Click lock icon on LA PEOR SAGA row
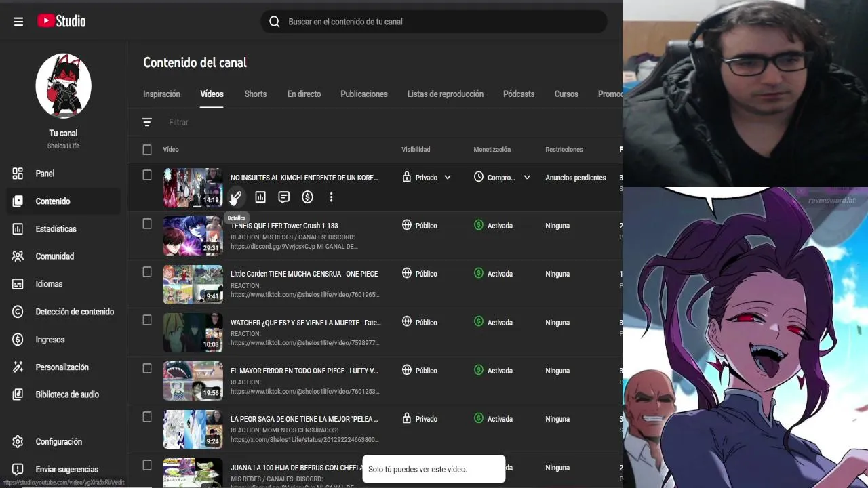 click(x=407, y=418)
